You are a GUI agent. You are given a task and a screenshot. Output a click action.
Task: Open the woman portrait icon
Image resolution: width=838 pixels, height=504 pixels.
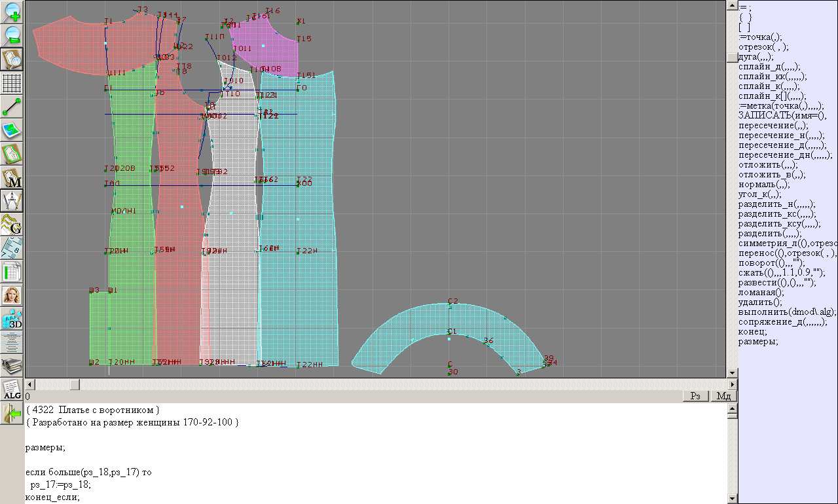pos(12,295)
